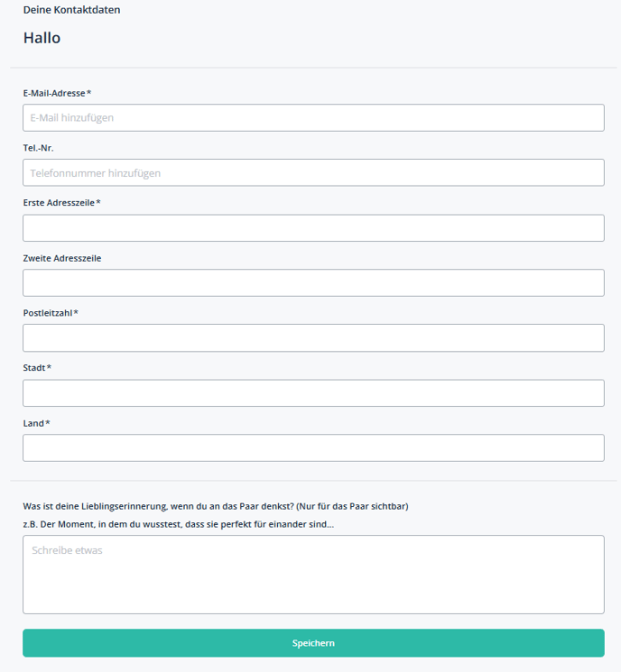Focus the Telefonnummer hinzufügen field
This screenshot has height=672, width=621.
pyautogui.click(x=313, y=172)
